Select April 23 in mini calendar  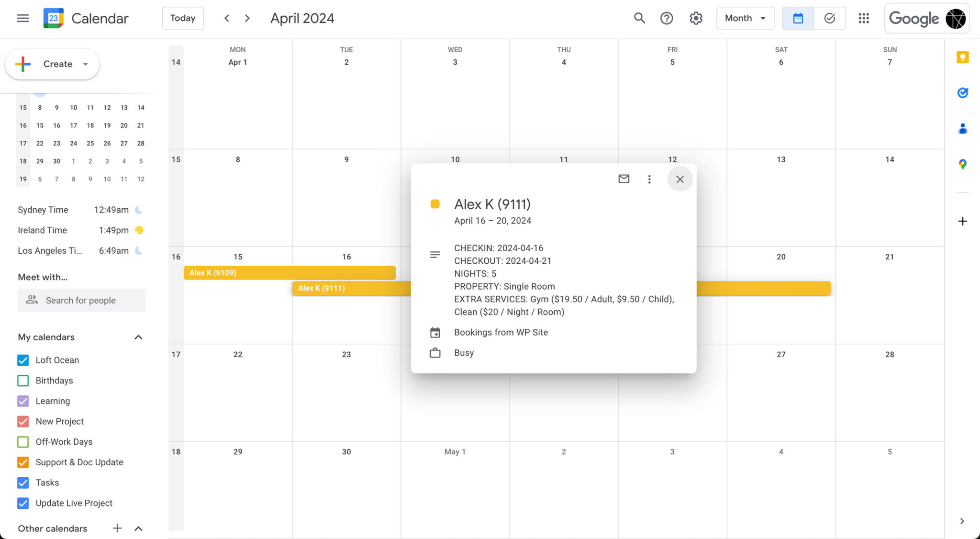click(x=56, y=143)
